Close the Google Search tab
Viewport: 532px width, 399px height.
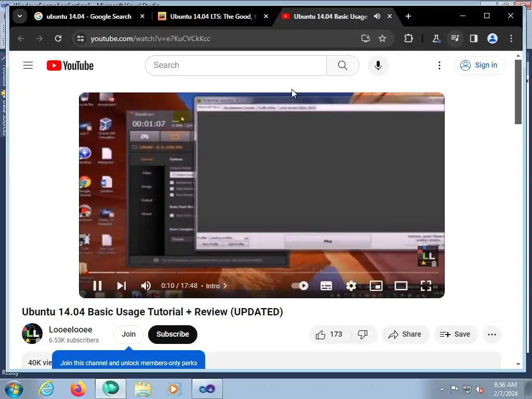[142, 16]
